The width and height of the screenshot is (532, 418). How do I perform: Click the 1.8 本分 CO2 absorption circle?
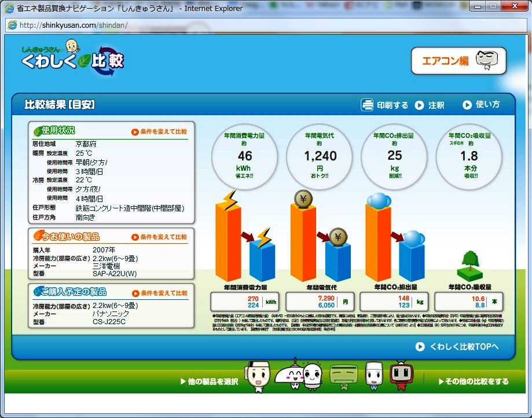(x=469, y=156)
